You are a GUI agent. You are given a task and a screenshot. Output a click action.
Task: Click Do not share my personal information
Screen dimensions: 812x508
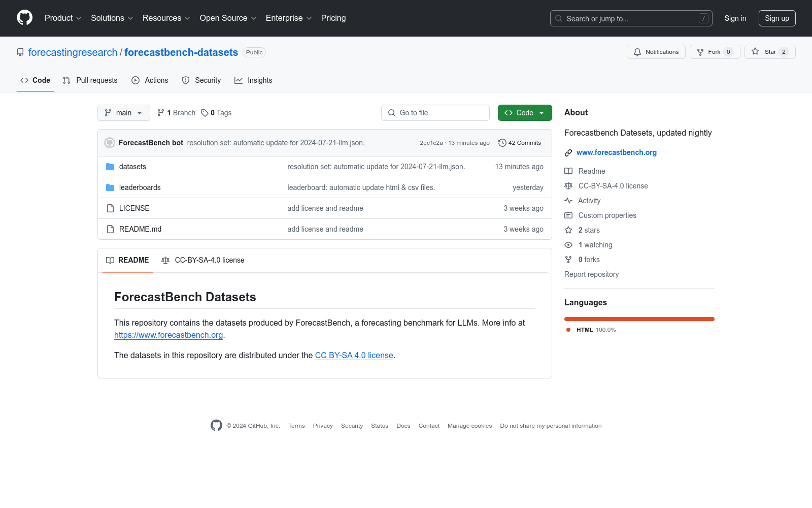click(551, 426)
